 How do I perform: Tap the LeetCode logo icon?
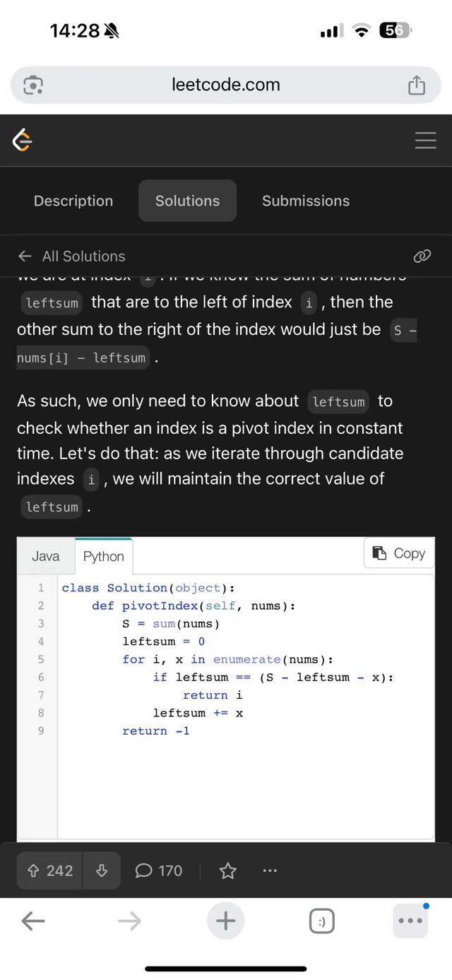pyautogui.click(x=23, y=141)
